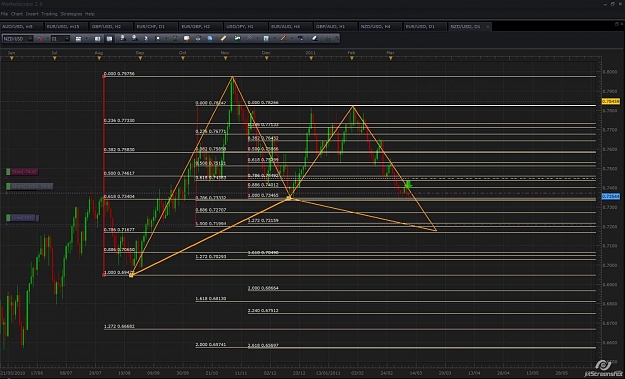Screen dimensions: 625x379
Task: Expand the arrow after the square marker icon
Action: tap(166, 39)
